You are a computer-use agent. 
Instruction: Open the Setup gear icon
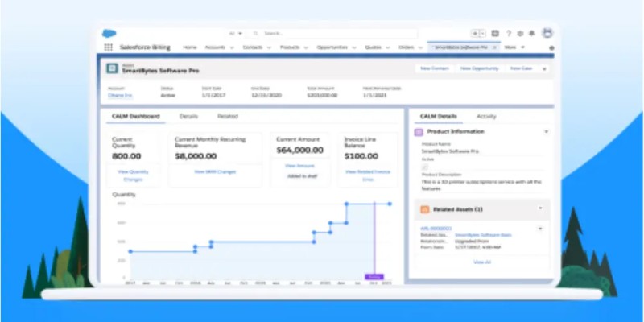pos(520,34)
